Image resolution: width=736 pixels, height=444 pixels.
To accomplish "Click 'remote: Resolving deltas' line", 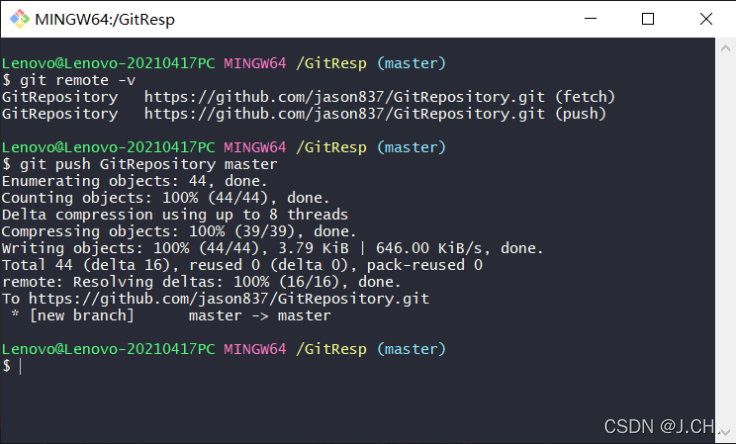I will pyautogui.click(x=201, y=282).
